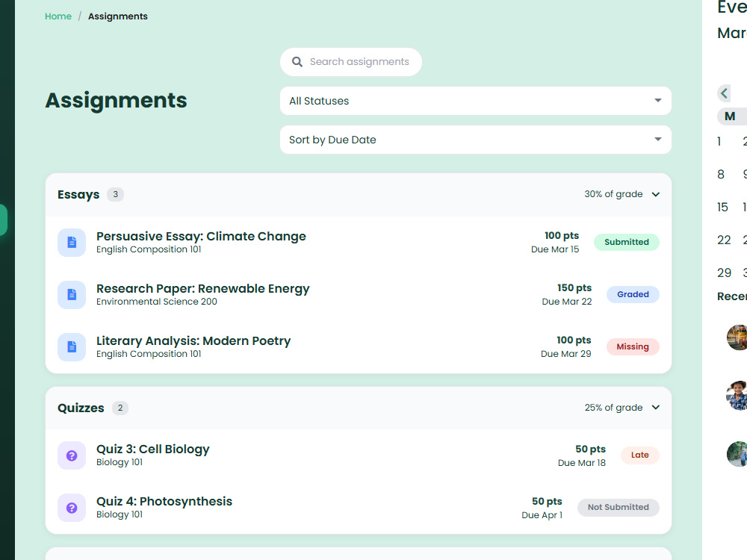This screenshot has height=560, width=747.
Task: Collapse the Quizzes section chevron
Action: [x=656, y=408]
